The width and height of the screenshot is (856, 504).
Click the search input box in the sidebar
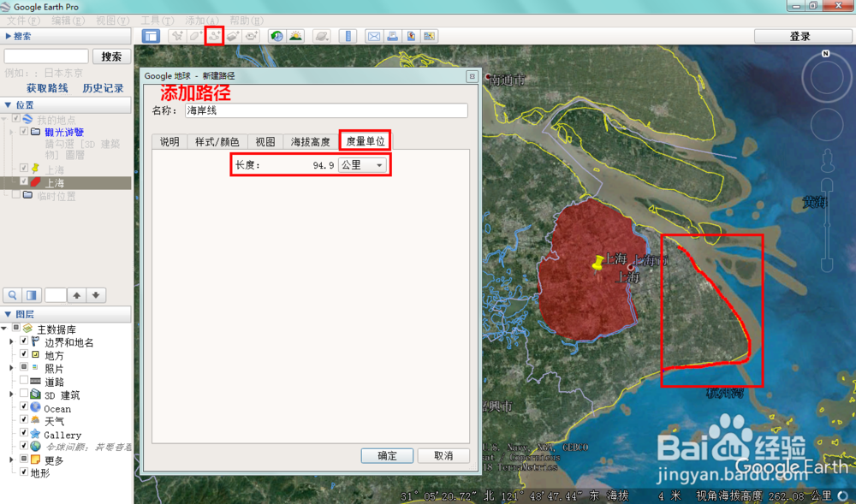pyautogui.click(x=46, y=56)
